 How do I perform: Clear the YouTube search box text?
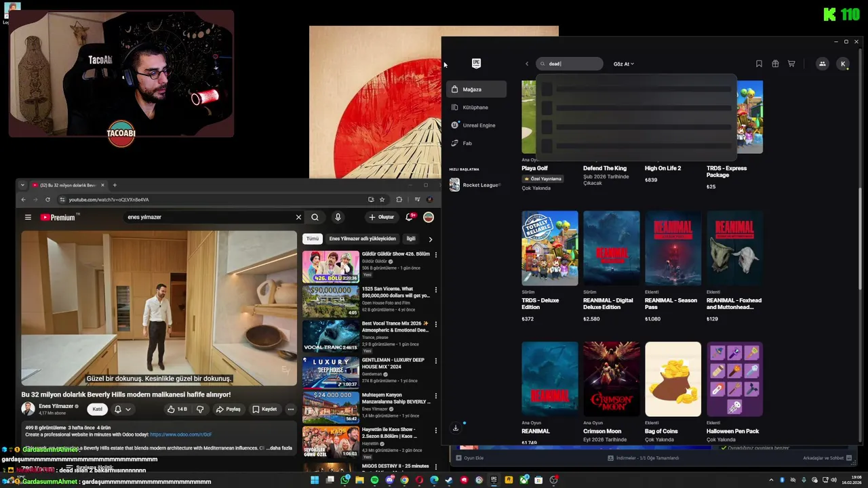tap(298, 218)
